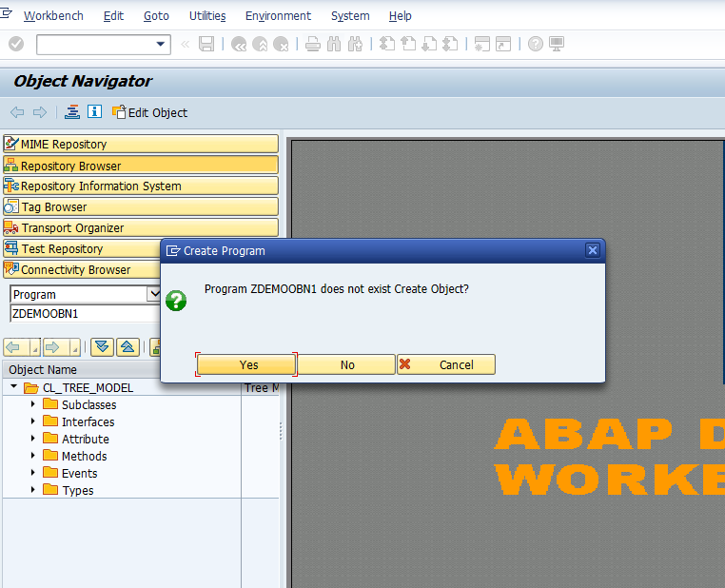Viewport: 725px width, 588px height.
Task: Open the Help menu
Action: [400, 16]
